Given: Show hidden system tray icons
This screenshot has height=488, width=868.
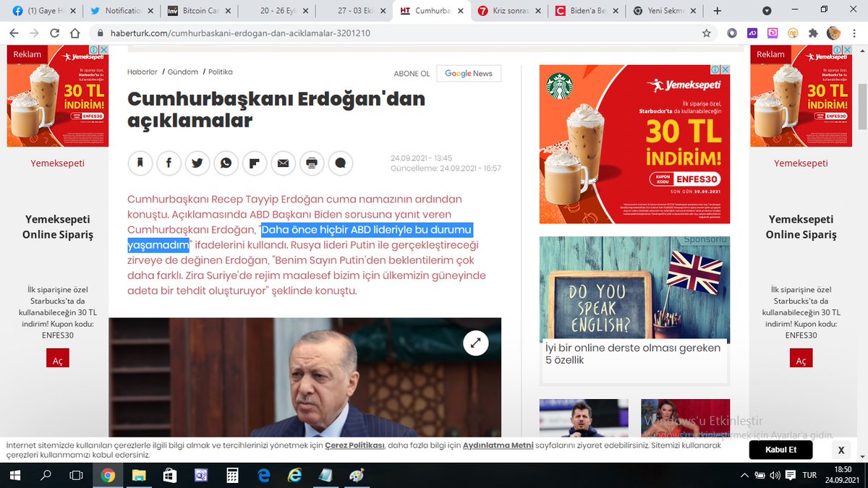Looking at the screenshot, I should pos(744,476).
